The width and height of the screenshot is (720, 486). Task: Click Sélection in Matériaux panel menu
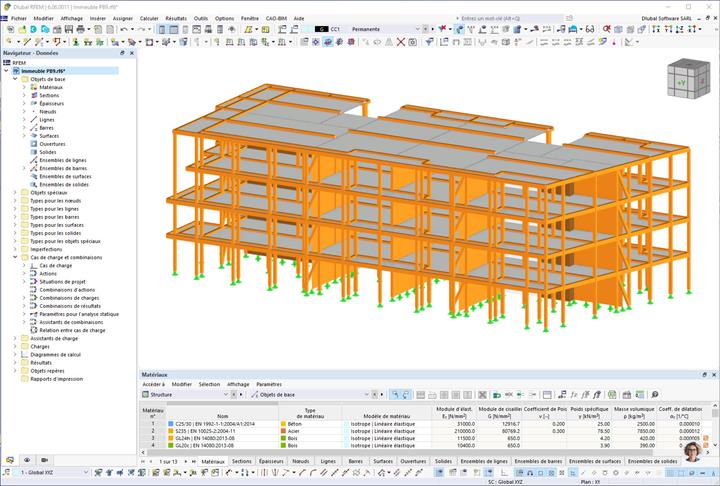point(209,384)
